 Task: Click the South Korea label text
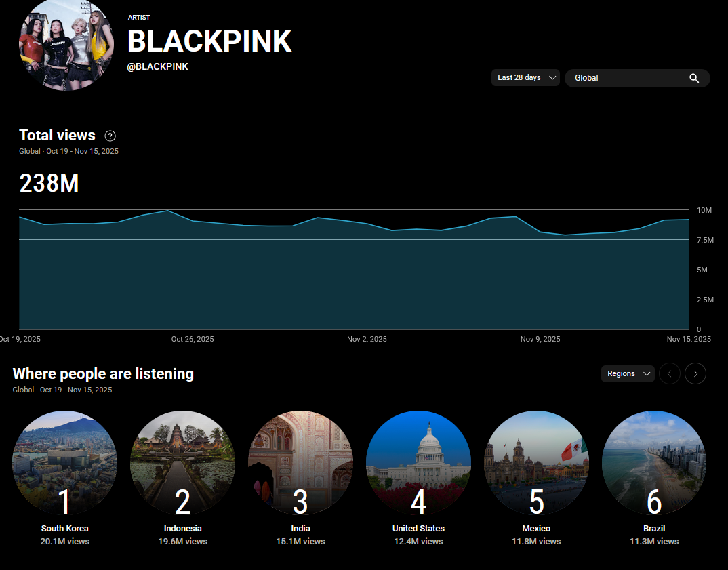tap(64, 528)
